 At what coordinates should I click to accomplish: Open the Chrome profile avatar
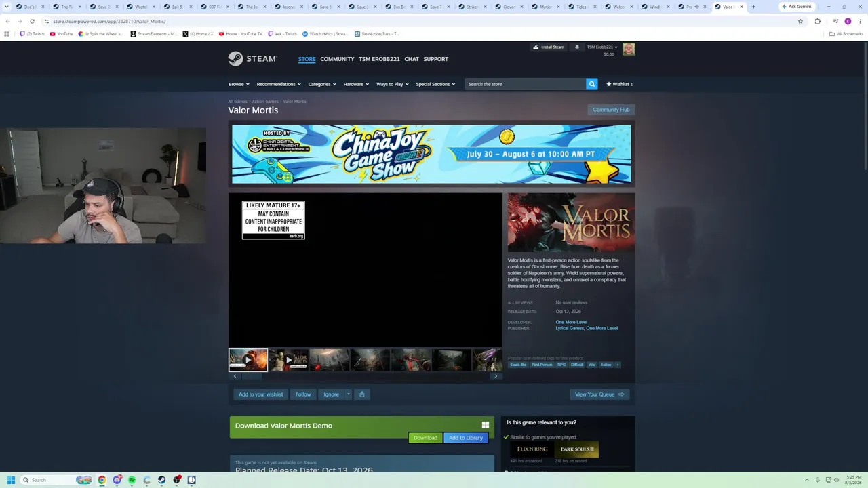click(848, 22)
